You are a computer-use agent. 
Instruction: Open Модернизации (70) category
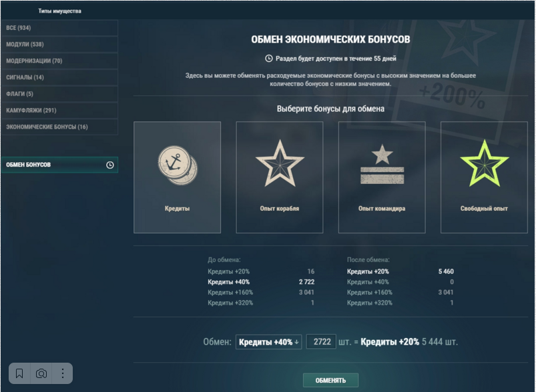[59, 61]
